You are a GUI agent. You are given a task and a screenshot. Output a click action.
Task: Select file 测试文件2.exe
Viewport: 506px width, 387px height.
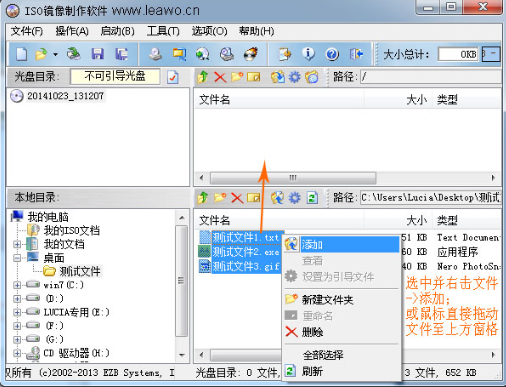point(245,252)
